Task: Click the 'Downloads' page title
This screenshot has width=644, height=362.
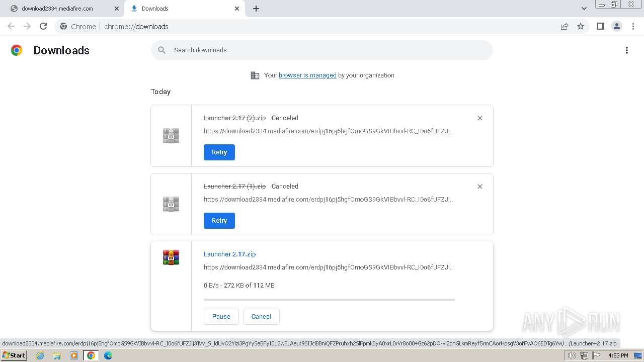Action: [61, 50]
